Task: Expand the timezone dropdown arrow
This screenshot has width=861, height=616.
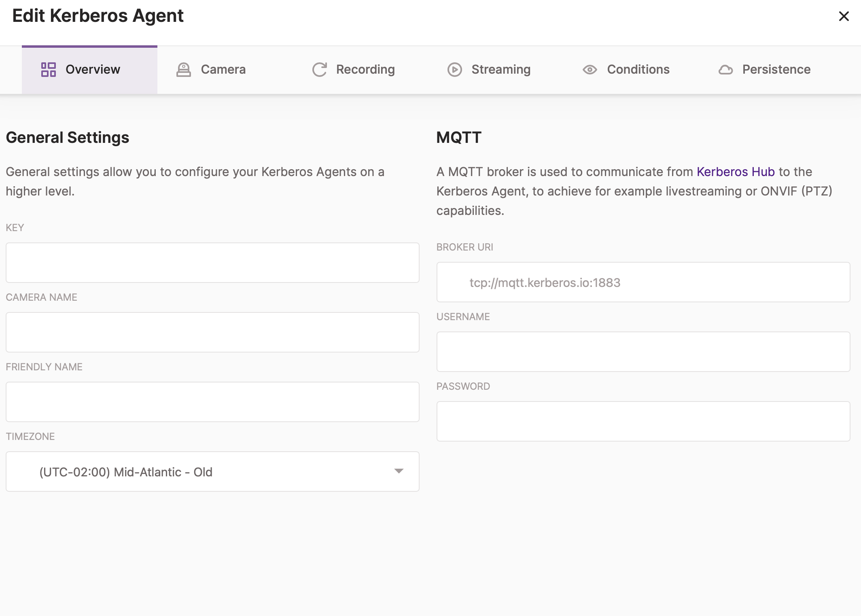Action: tap(399, 471)
